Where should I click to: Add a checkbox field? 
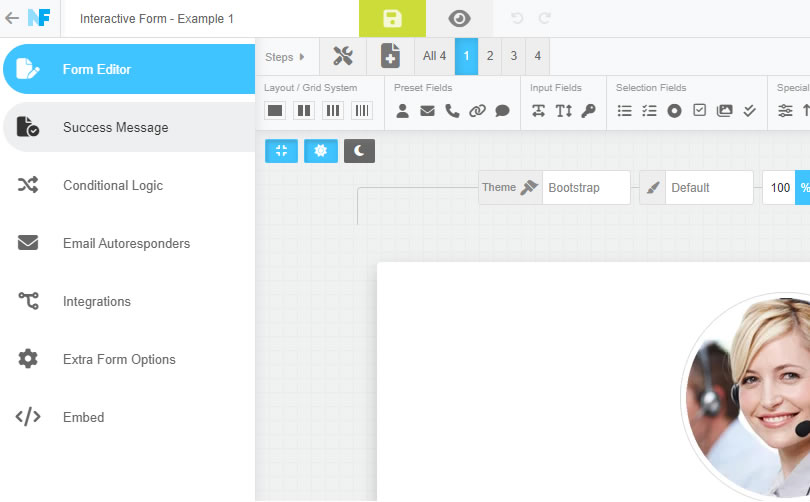point(699,110)
